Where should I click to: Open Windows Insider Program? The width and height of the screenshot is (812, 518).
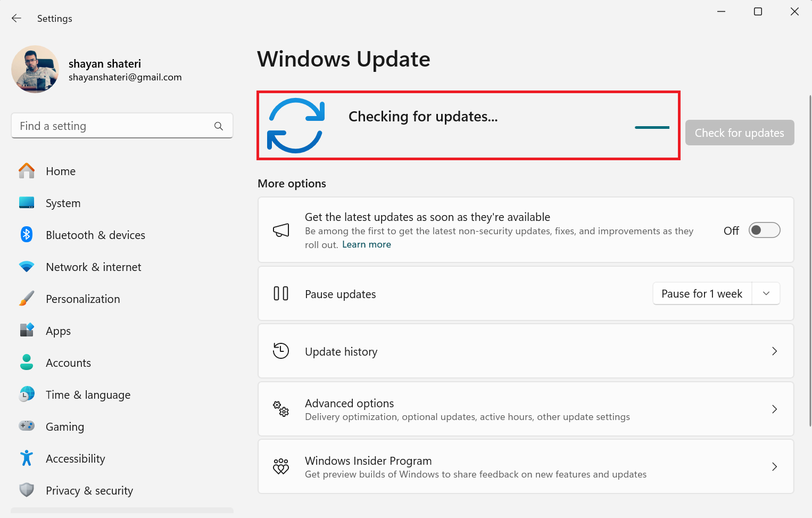(x=526, y=466)
